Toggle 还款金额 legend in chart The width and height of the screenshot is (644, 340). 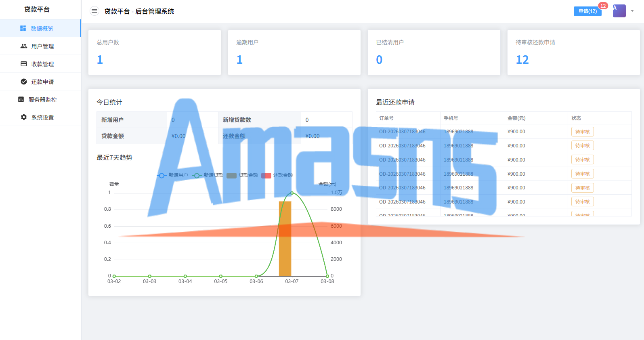[x=277, y=175]
